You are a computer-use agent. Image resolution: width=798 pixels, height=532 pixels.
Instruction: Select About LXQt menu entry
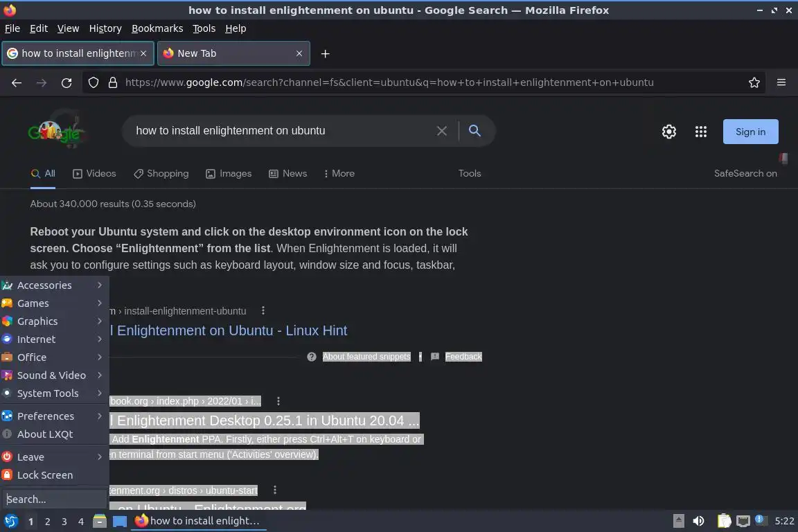tap(55, 434)
